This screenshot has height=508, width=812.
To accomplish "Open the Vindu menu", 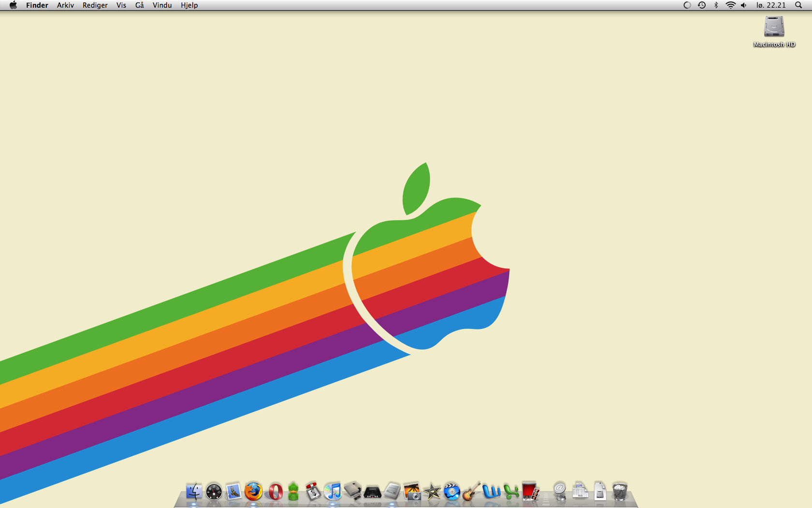I will click(x=162, y=5).
